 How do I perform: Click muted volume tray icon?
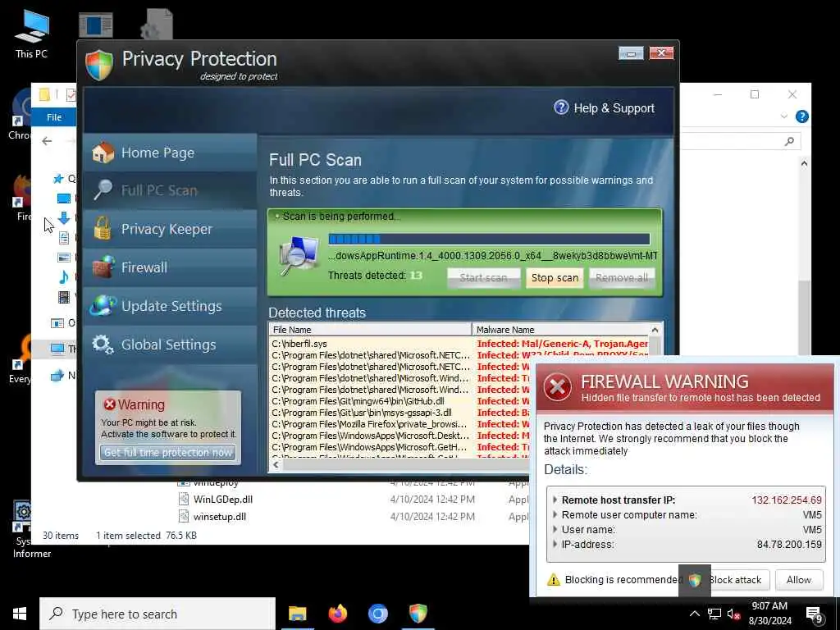(x=733, y=614)
